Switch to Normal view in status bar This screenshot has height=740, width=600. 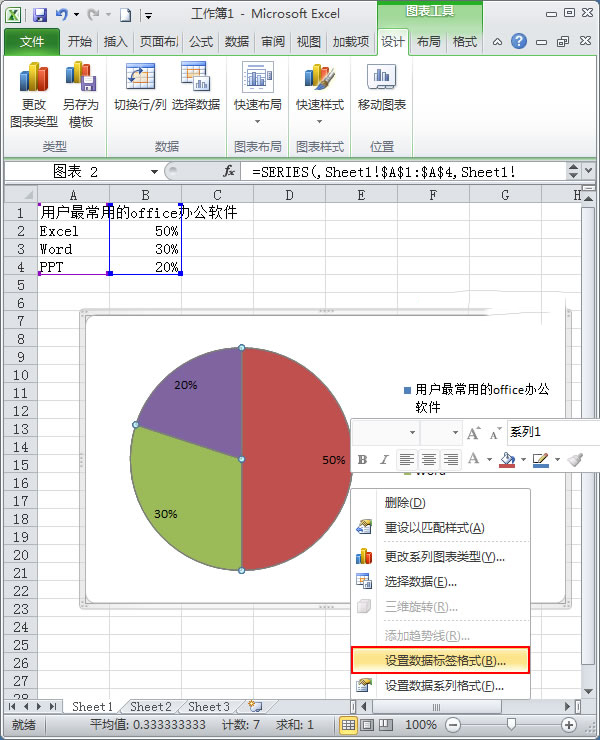pyautogui.click(x=349, y=724)
